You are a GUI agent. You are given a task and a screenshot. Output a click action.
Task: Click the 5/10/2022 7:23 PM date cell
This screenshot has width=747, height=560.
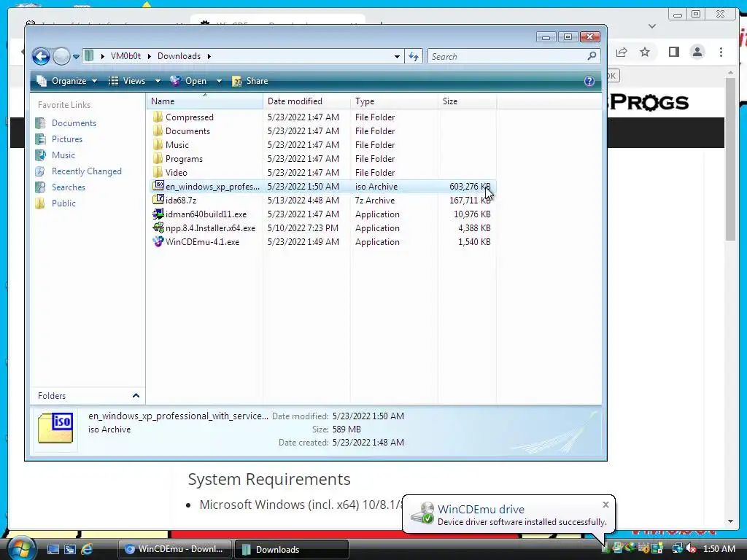[303, 228]
